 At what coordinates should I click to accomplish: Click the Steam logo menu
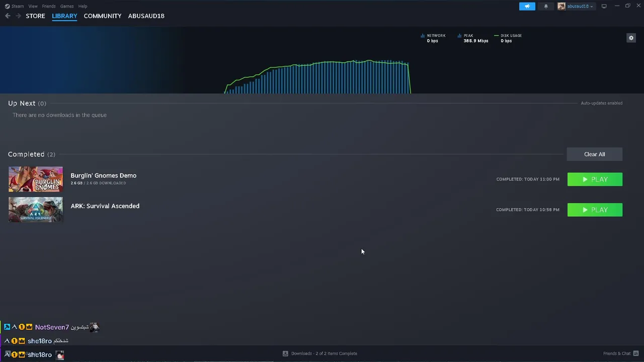pyautogui.click(x=14, y=6)
